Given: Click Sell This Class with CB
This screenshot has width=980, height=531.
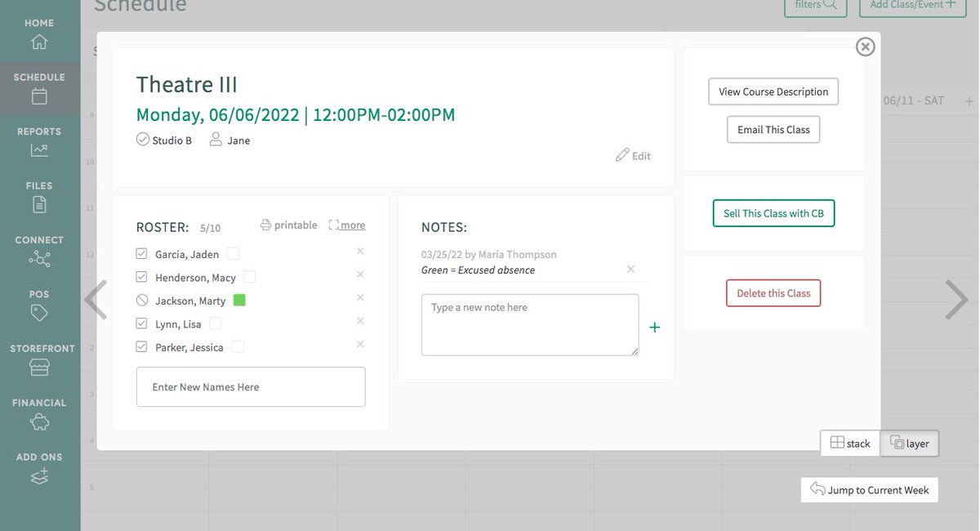Looking at the screenshot, I should tap(773, 213).
